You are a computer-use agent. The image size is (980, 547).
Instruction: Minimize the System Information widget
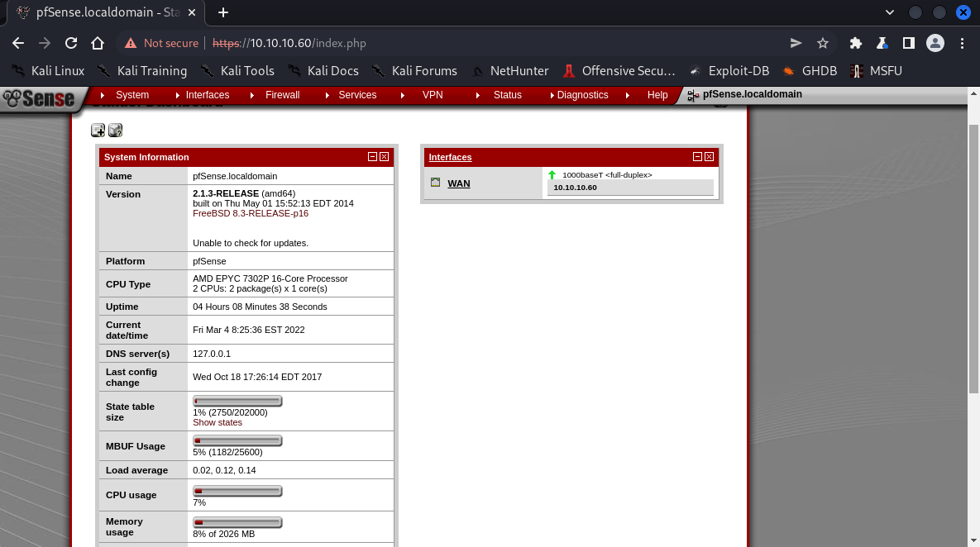click(373, 157)
